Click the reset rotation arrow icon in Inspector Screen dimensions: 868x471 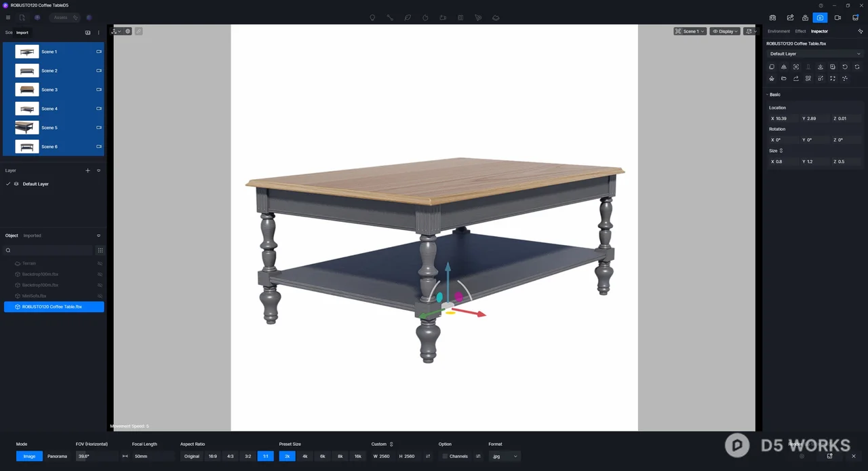[x=845, y=67]
